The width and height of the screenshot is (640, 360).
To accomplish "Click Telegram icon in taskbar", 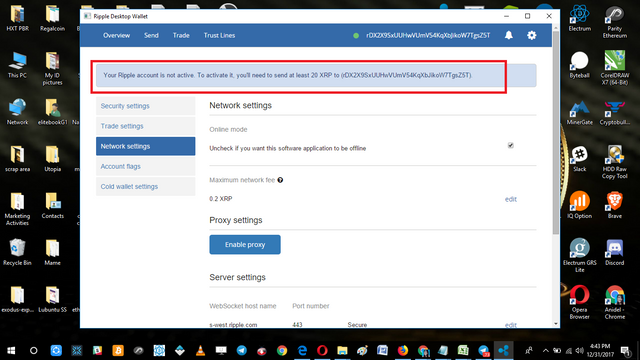I will (242, 351).
